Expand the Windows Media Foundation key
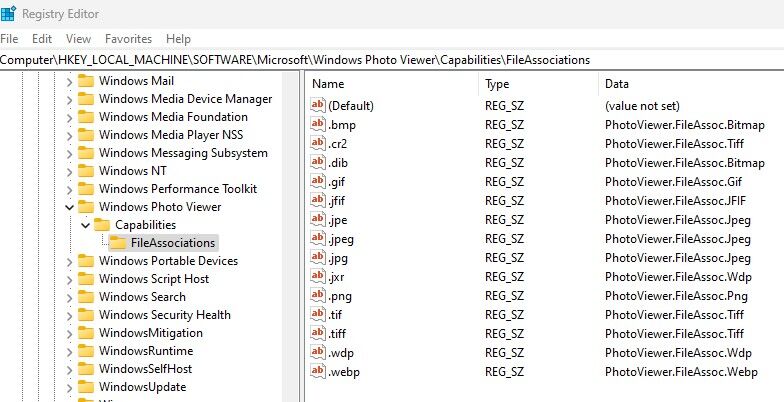This screenshot has height=402, width=784. pos(69,118)
